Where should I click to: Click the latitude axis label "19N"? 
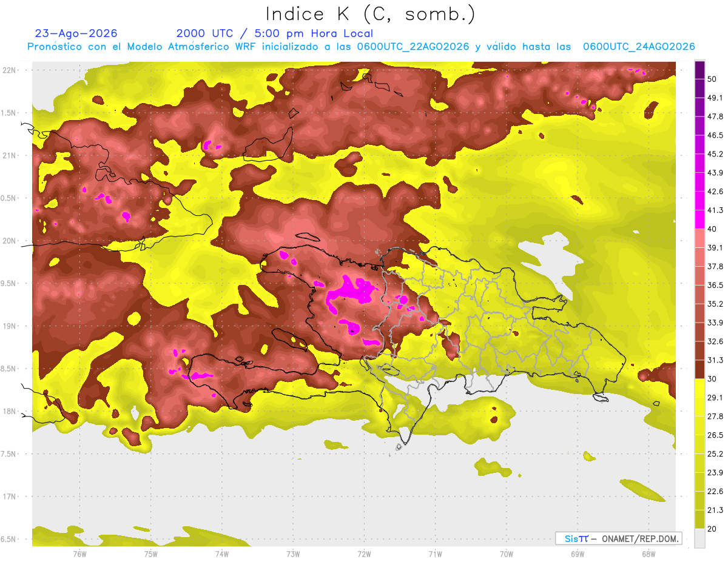(9, 326)
